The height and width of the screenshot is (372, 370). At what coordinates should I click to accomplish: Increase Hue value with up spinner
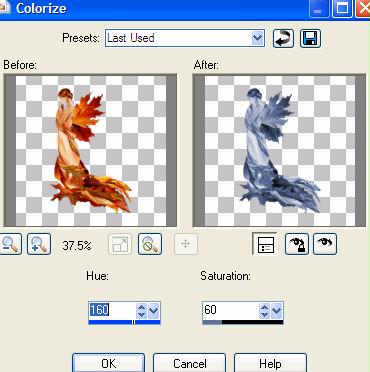pyautogui.click(x=141, y=307)
